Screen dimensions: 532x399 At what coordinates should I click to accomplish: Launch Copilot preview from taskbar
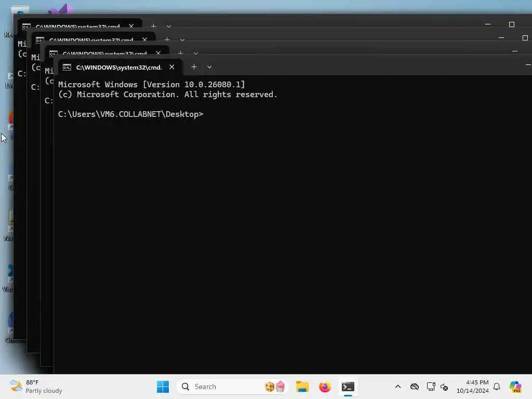coord(515,387)
